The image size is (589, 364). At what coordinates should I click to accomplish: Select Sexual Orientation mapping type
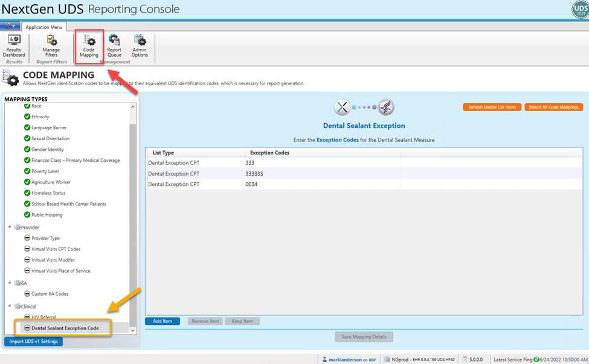click(x=50, y=138)
